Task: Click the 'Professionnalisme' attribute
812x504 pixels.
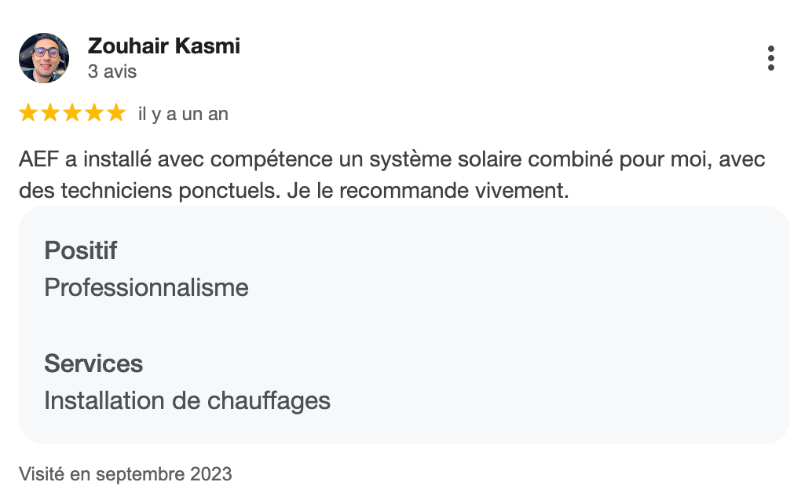Action: click(x=146, y=287)
